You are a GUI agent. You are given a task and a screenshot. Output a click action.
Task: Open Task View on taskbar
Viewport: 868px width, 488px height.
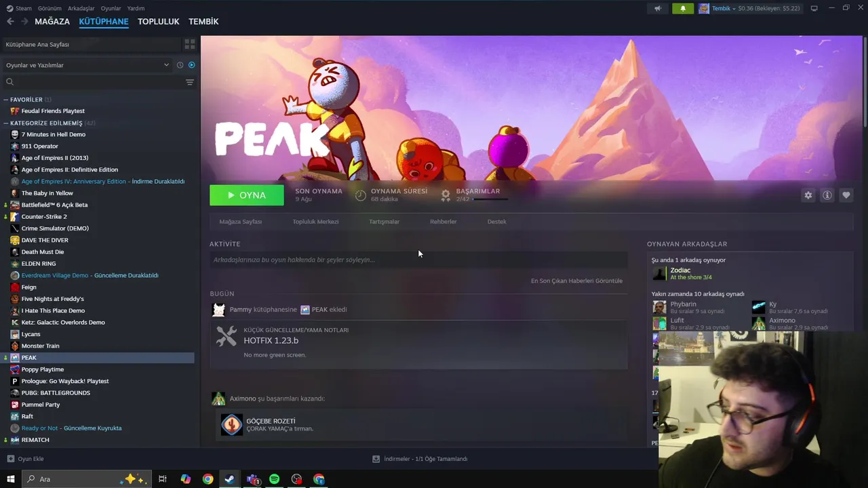pos(163,479)
